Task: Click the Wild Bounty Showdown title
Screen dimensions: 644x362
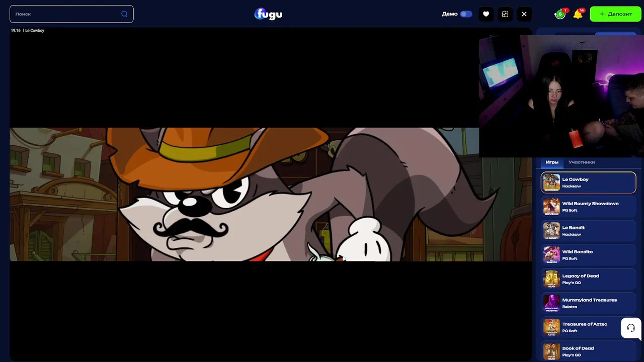Action: pyautogui.click(x=590, y=204)
